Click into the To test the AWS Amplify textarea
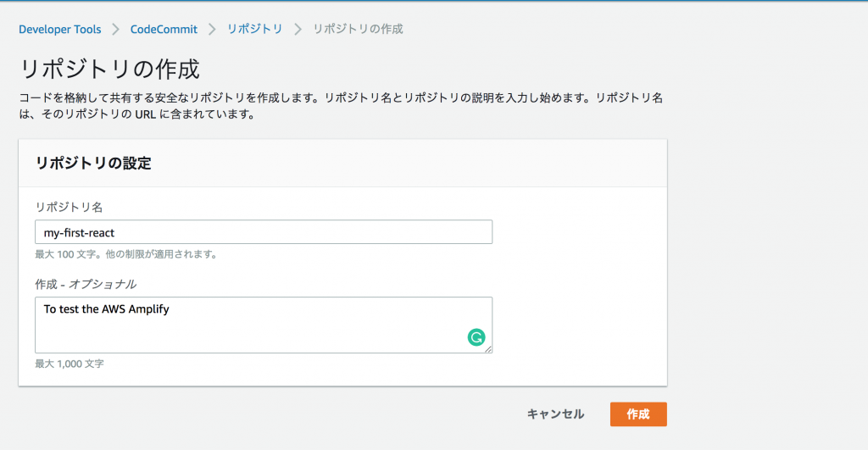This screenshot has width=868, height=450. point(264,325)
